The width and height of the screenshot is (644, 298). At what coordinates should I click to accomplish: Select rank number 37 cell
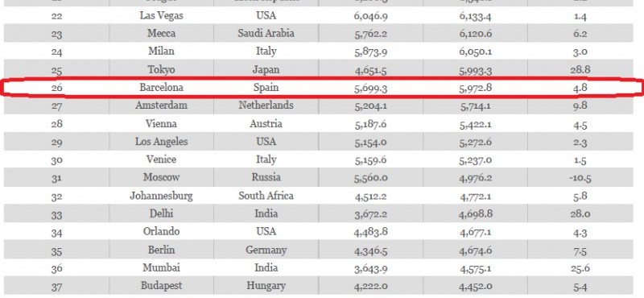(x=56, y=287)
